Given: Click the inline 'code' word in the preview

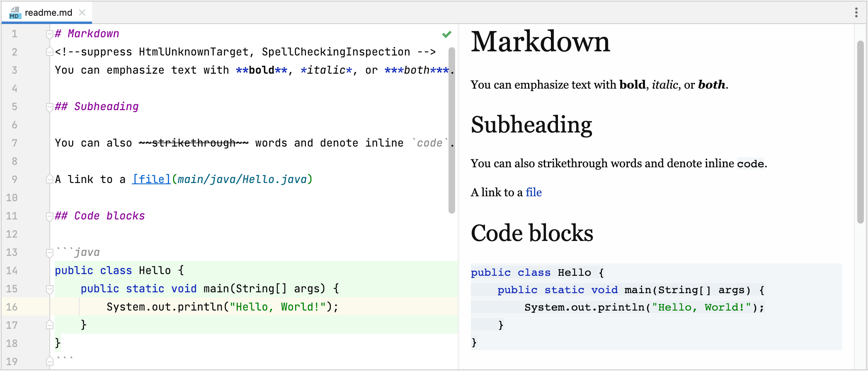Looking at the screenshot, I should tap(750, 164).
